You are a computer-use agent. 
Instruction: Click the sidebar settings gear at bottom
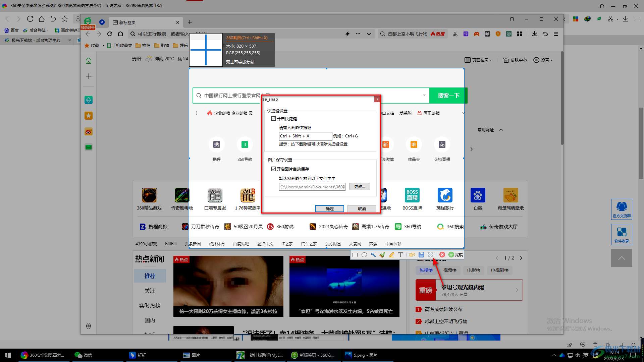[x=89, y=326]
